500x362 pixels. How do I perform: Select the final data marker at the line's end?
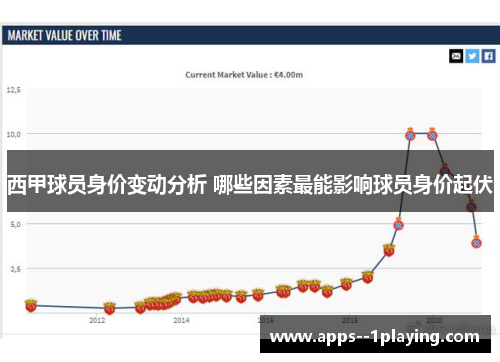coord(477,242)
